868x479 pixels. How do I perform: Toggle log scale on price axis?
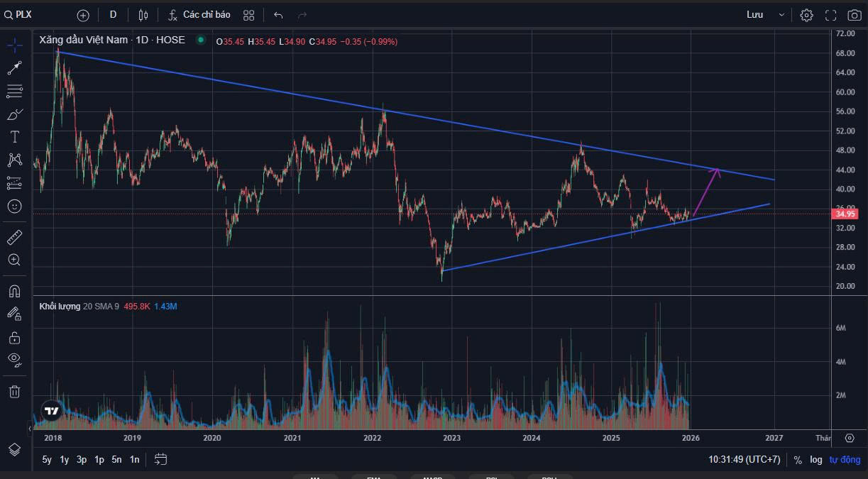point(816,460)
